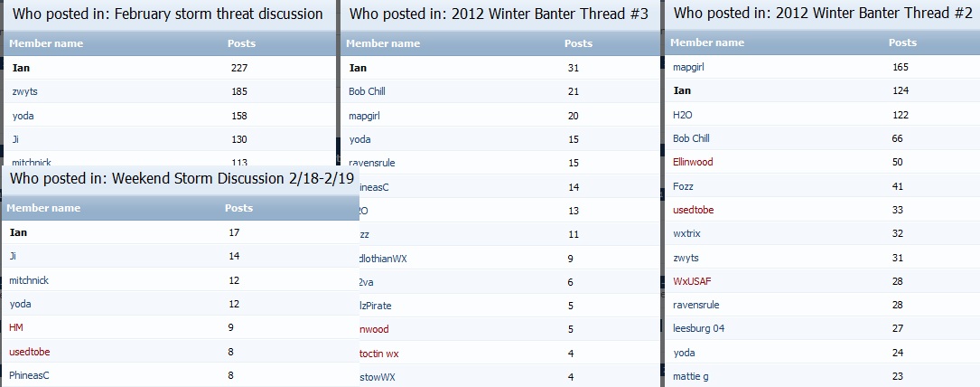Click wxtrix member name

[686, 234]
